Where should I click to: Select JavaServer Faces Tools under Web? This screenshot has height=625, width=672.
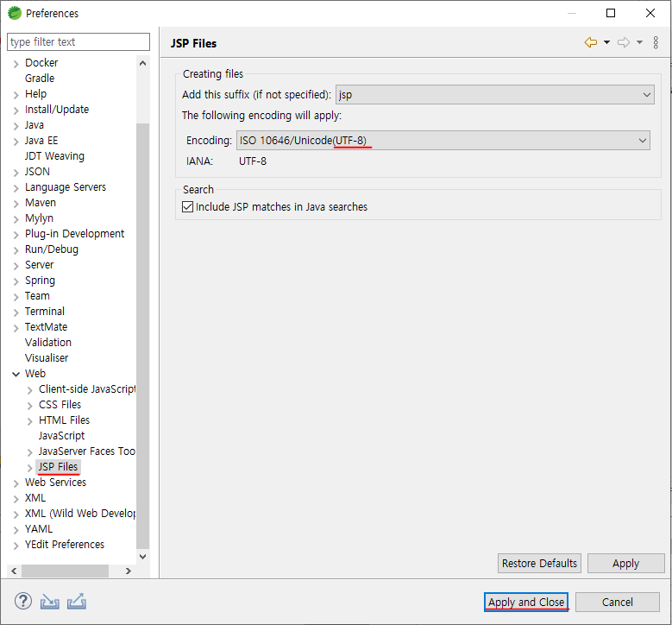86,451
